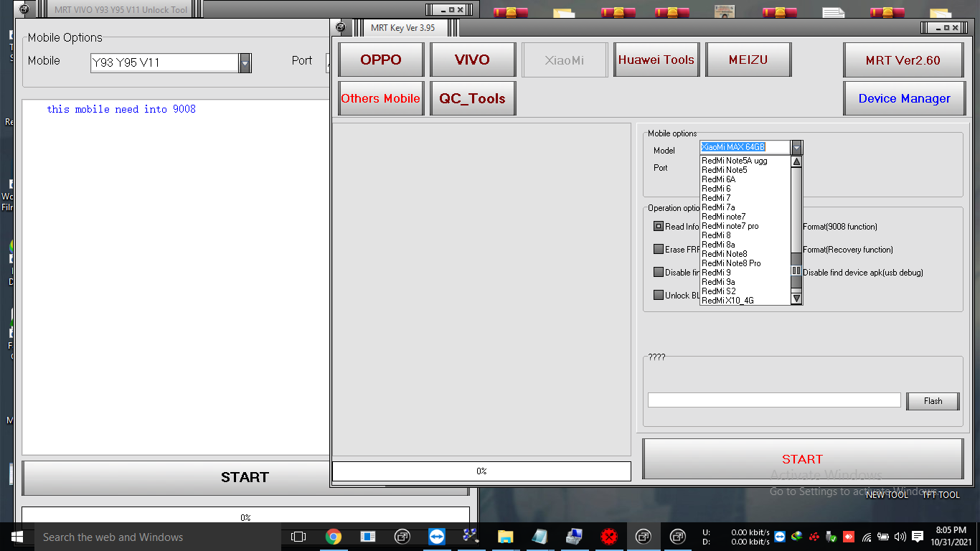Enable the Erase FRP checkbox

click(x=659, y=249)
